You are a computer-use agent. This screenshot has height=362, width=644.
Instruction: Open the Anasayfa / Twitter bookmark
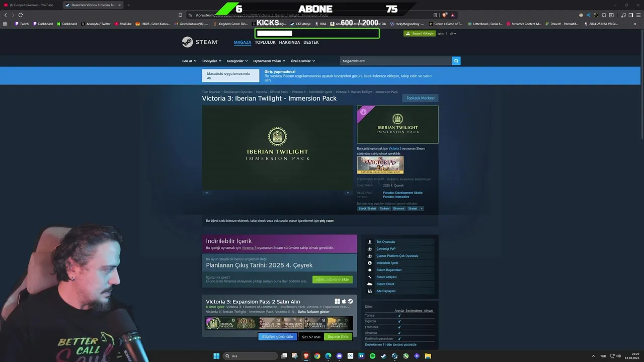pos(96,24)
